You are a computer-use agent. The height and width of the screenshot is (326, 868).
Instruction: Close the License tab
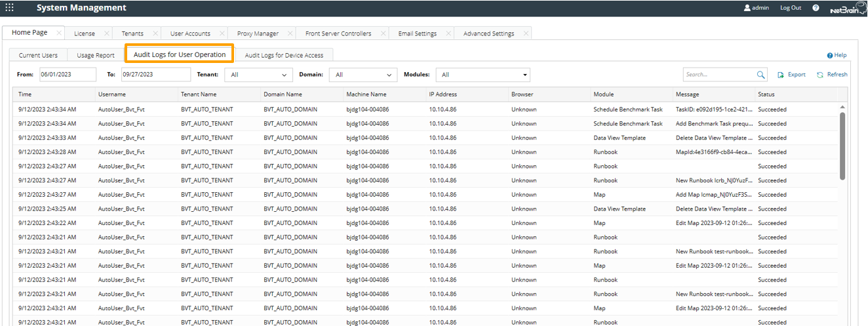107,33
